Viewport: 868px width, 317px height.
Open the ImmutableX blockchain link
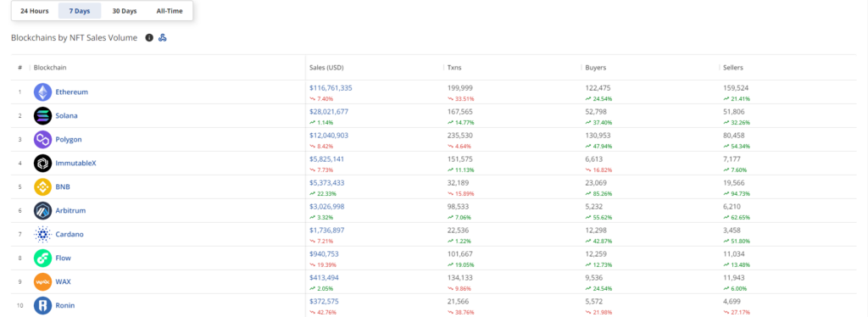tap(76, 164)
